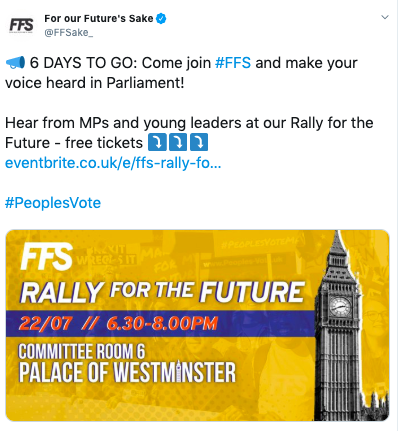Open the Rally for the Future image
The image size is (398, 431).
click(197, 325)
